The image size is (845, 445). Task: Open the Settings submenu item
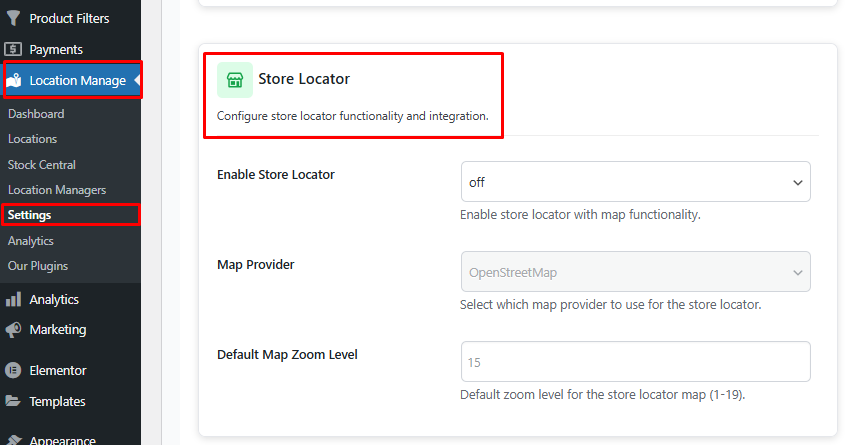[29, 215]
